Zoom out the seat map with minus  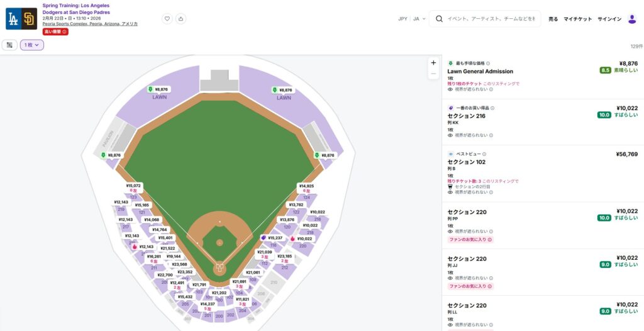click(x=433, y=74)
